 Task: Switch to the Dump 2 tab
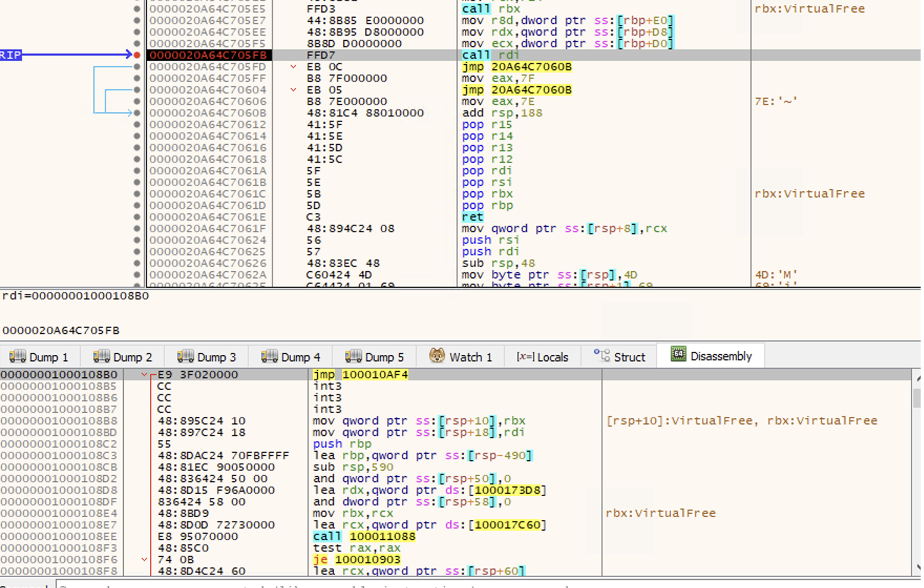click(x=123, y=356)
